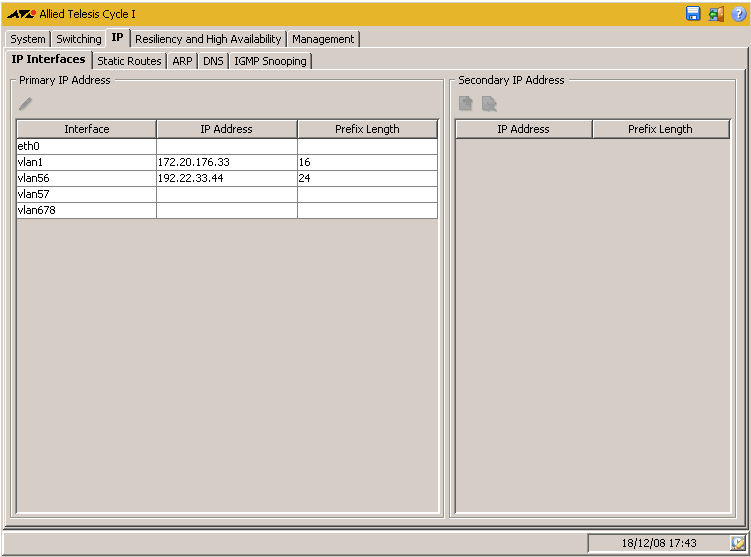Click the empty Prefix Length cell for vlan678
This screenshot has height=557, width=751.
click(x=367, y=210)
